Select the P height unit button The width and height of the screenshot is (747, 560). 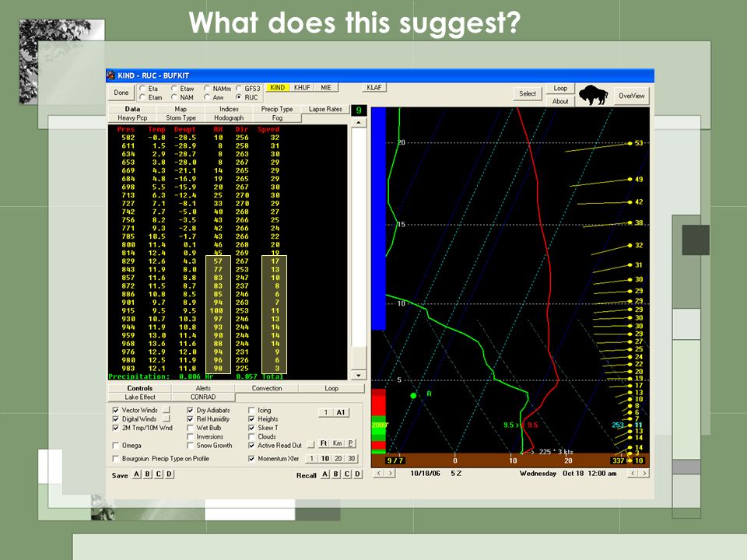coord(350,443)
